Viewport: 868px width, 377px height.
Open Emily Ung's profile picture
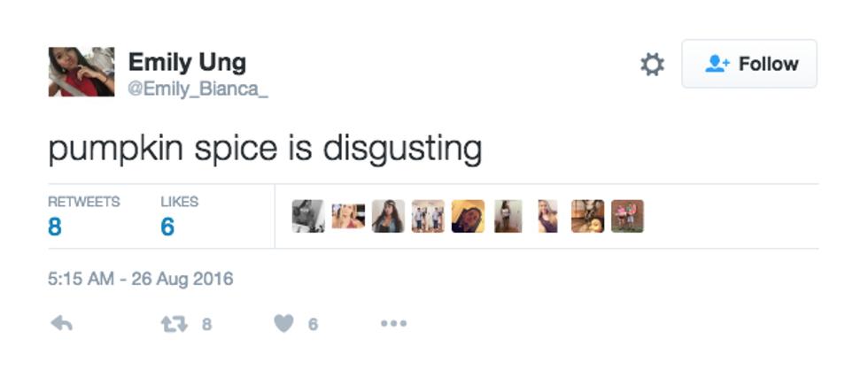pyautogui.click(x=81, y=72)
